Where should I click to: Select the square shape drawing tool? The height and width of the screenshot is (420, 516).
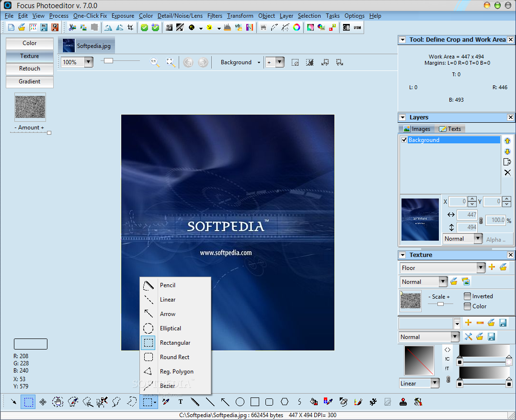pos(255,402)
